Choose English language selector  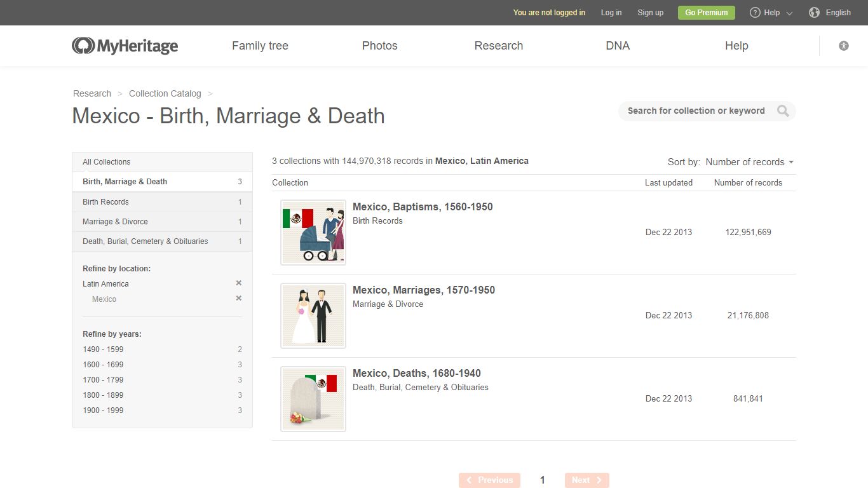click(x=838, y=13)
